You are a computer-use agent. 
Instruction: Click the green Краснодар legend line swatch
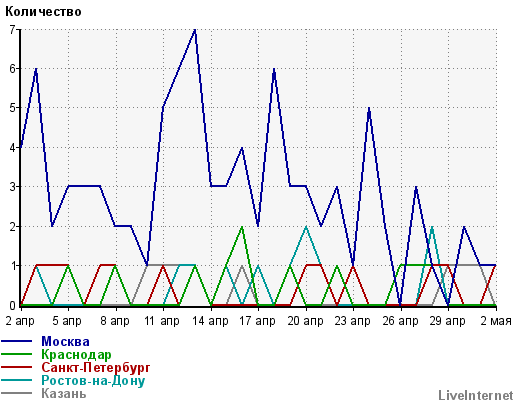point(16,355)
